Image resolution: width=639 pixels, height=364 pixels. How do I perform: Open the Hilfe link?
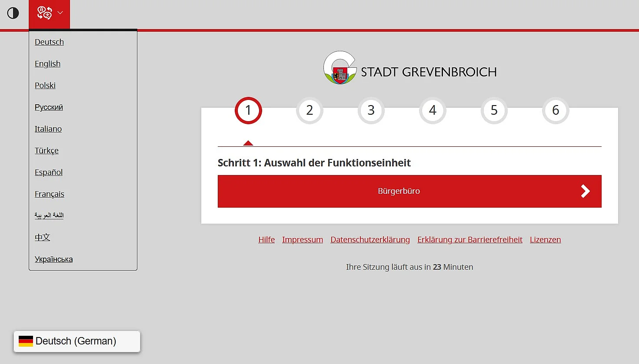click(266, 240)
